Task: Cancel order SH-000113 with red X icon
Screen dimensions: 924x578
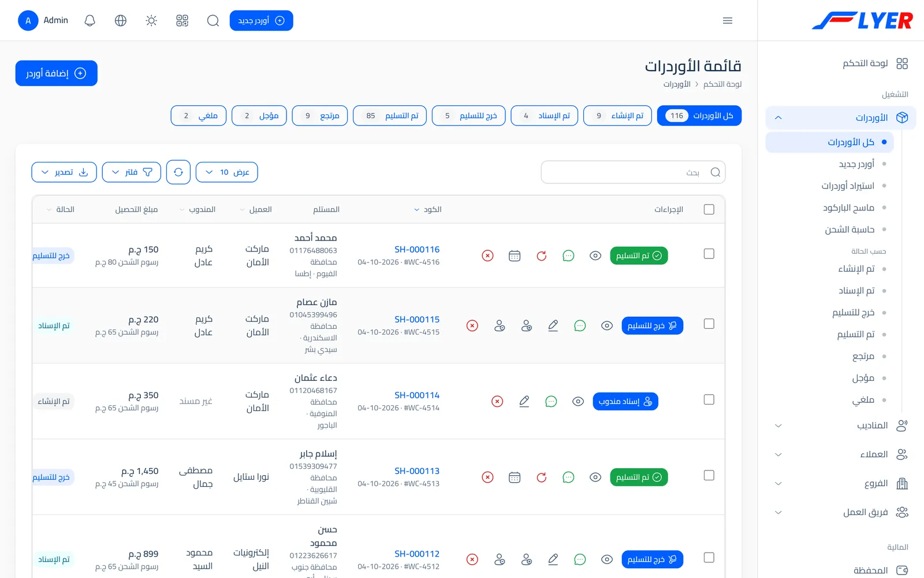Action: point(488,477)
